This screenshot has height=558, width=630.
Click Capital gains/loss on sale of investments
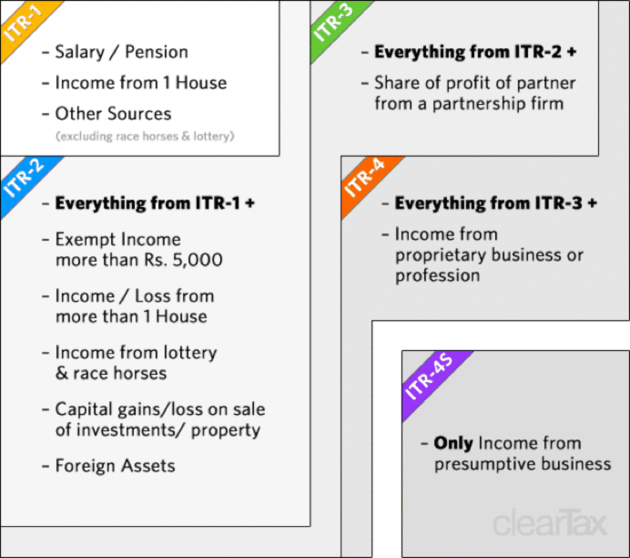pyautogui.click(x=160, y=419)
